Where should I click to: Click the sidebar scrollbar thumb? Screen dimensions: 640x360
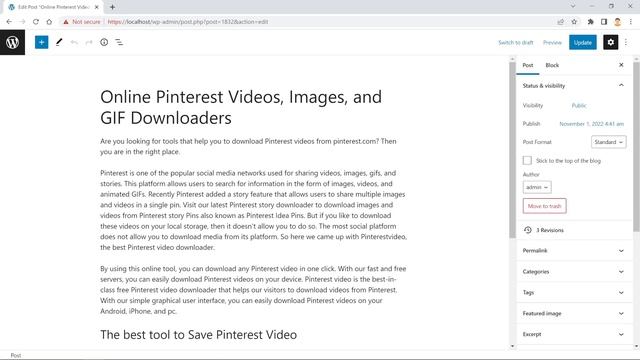tap(636, 147)
